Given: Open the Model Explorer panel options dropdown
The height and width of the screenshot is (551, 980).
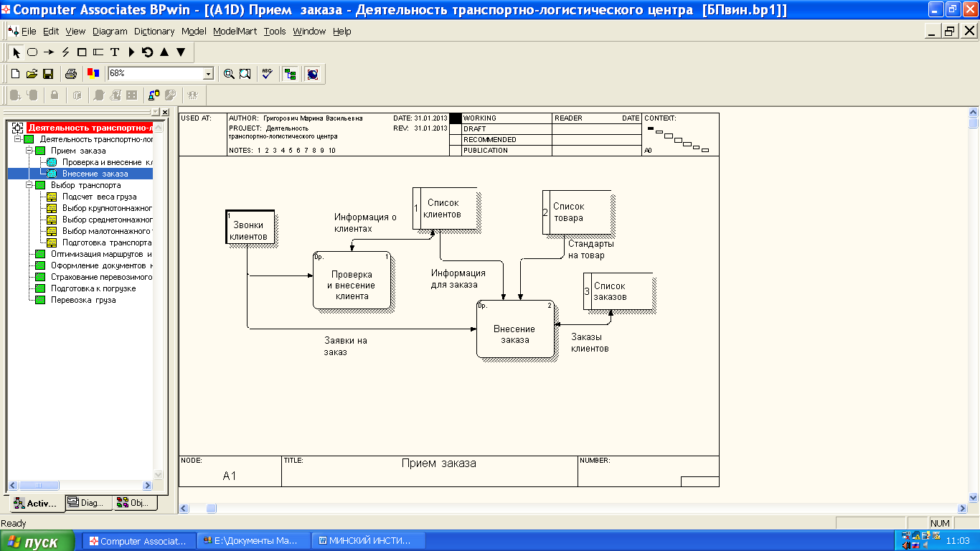Looking at the screenshot, I should click(x=156, y=113).
